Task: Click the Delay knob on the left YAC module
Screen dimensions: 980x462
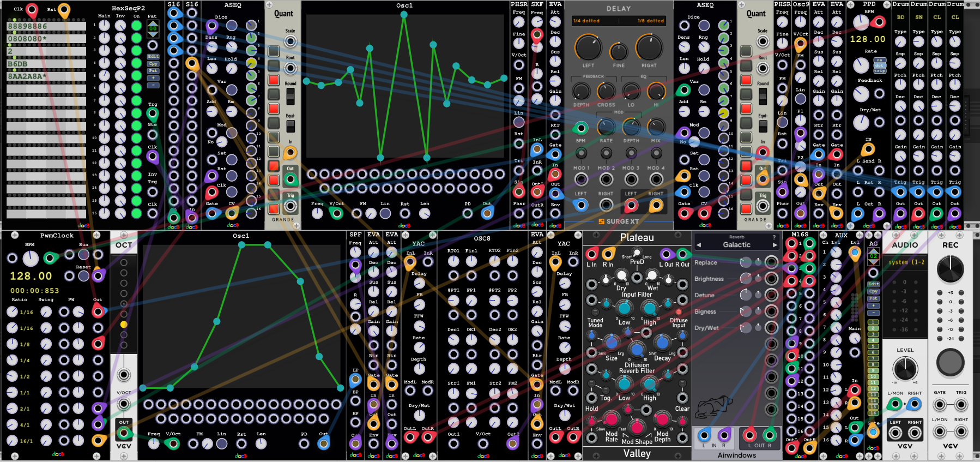Action: [419, 283]
